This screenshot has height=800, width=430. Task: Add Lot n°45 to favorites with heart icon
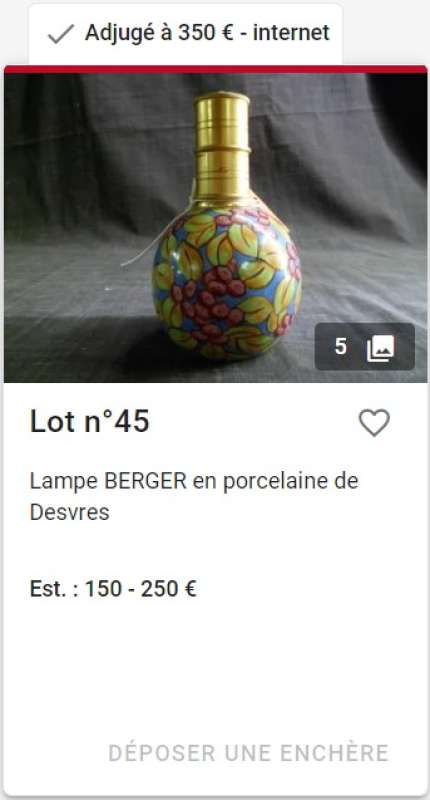click(374, 422)
